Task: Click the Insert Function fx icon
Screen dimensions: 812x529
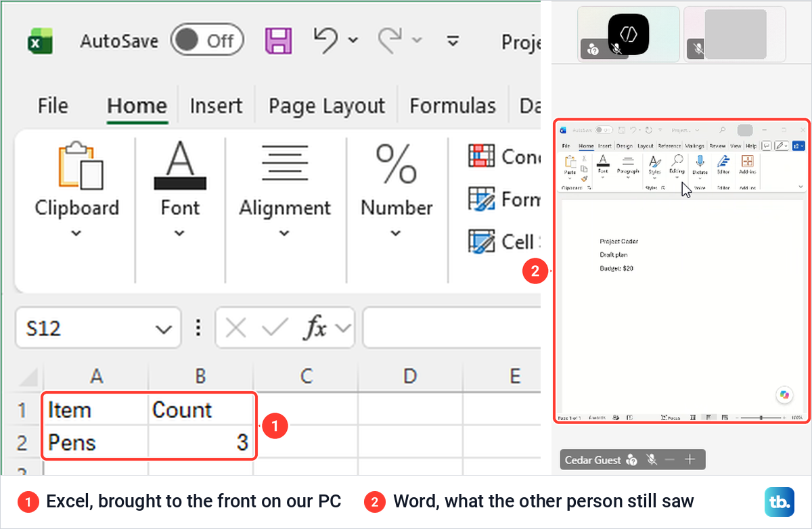Action: coord(315,329)
